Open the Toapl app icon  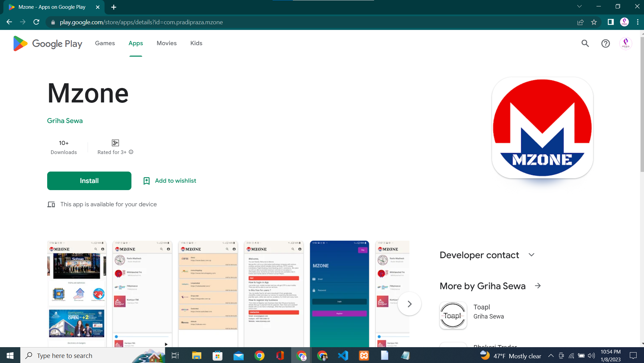(453, 315)
